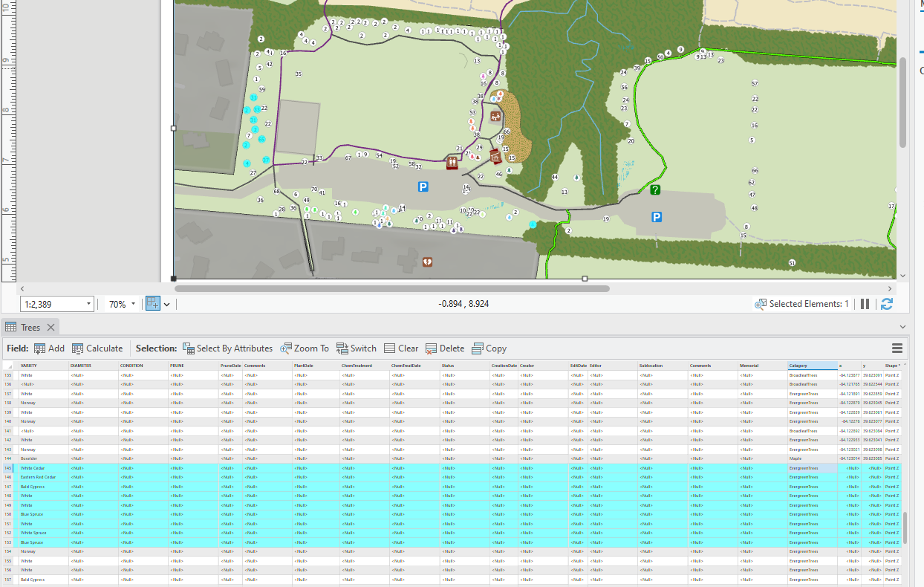Open the map scale dropdown

tap(89, 305)
